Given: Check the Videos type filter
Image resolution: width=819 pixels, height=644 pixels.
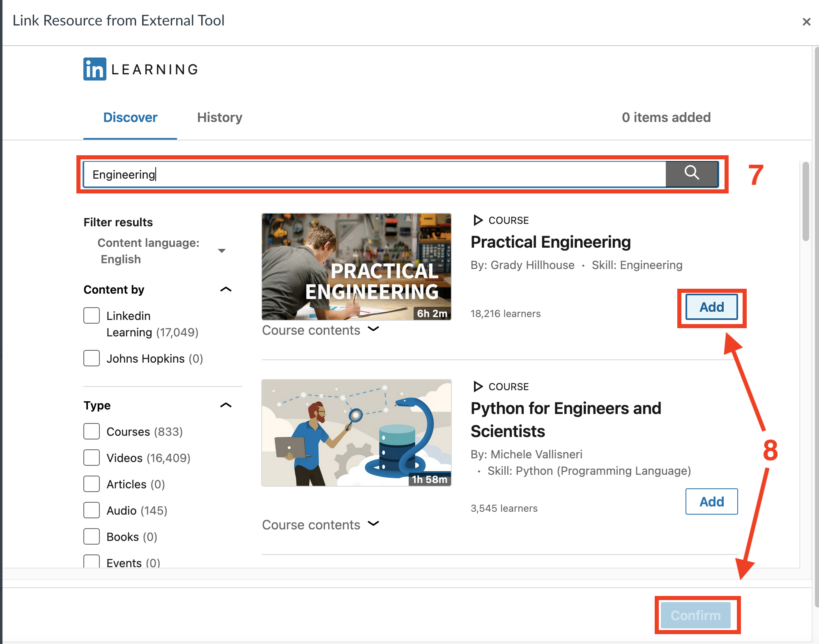Looking at the screenshot, I should [x=92, y=458].
